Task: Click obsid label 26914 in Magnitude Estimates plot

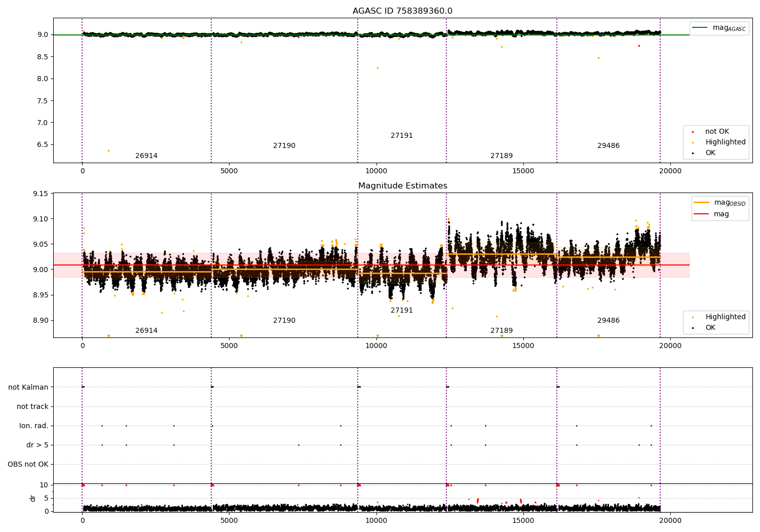Action: click(x=146, y=331)
